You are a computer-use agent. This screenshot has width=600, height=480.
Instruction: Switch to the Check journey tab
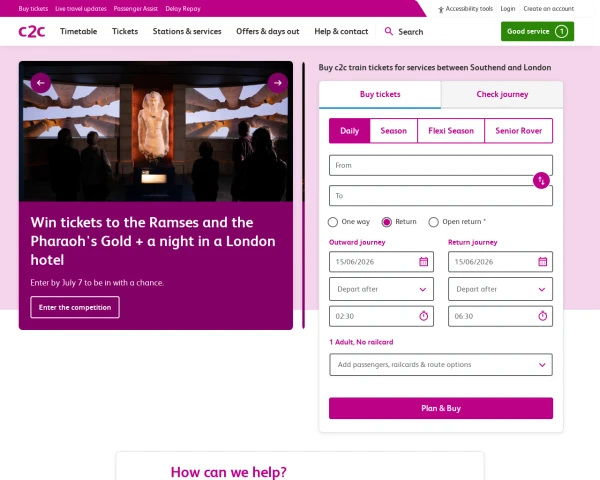click(x=502, y=95)
